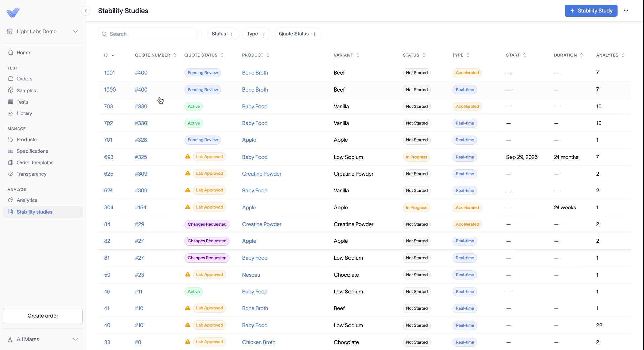Image resolution: width=644 pixels, height=350 pixels.
Task: Open study ID 1001
Action: [109, 73]
